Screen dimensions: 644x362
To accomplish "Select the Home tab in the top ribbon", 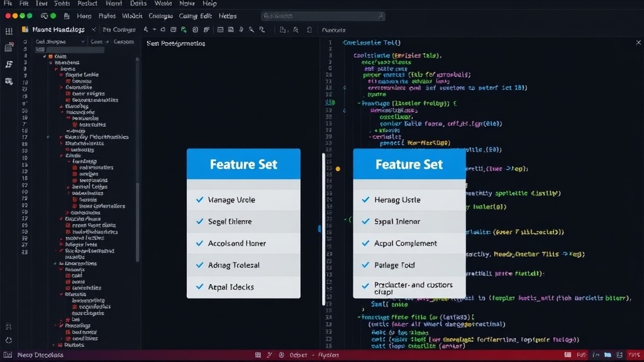I will pyautogui.click(x=84, y=16).
